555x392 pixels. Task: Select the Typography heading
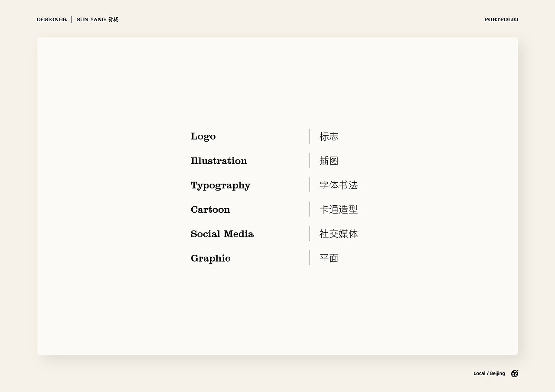(x=221, y=185)
